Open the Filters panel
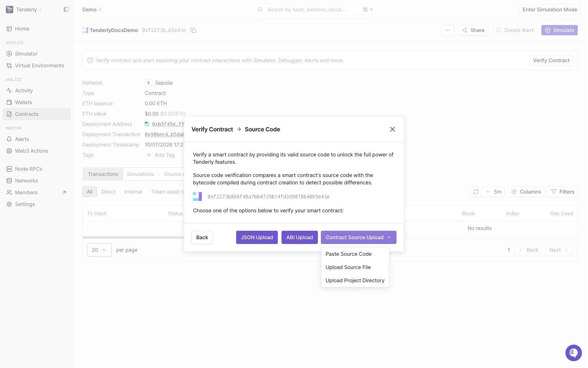The height and width of the screenshot is (368, 588). point(563,192)
